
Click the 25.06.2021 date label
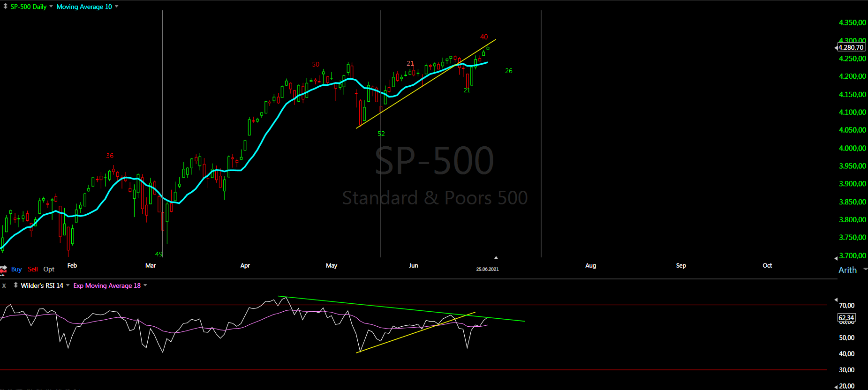click(x=487, y=269)
